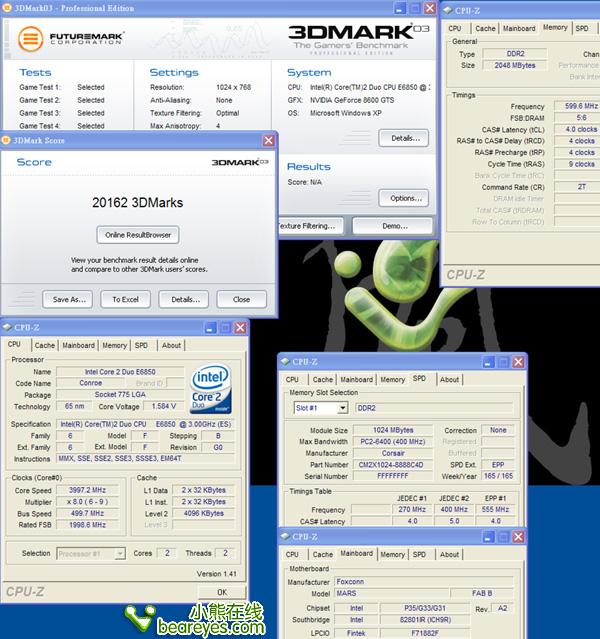Close the 3DMark Score dialog
Viewport: 600px width, 639px height.
pos(269,141)
